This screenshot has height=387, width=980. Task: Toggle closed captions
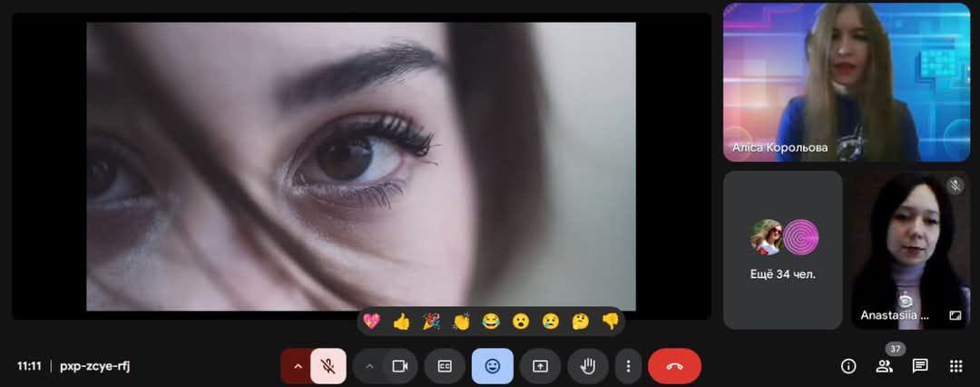point(445,366)
